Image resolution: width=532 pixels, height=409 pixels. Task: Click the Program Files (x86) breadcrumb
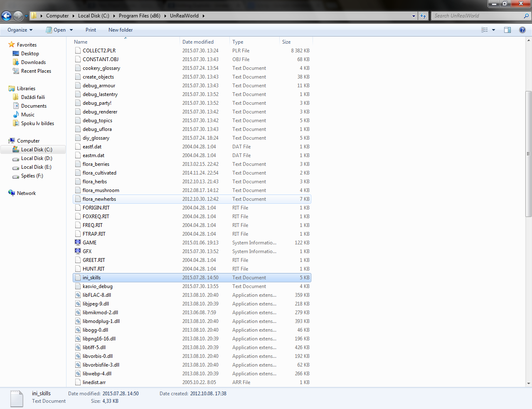(139, 16)
